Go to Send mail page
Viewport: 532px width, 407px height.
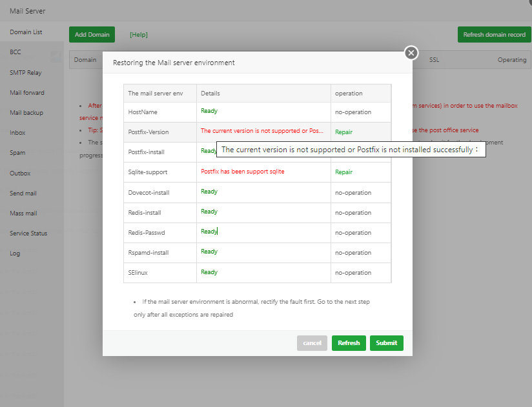23,194
